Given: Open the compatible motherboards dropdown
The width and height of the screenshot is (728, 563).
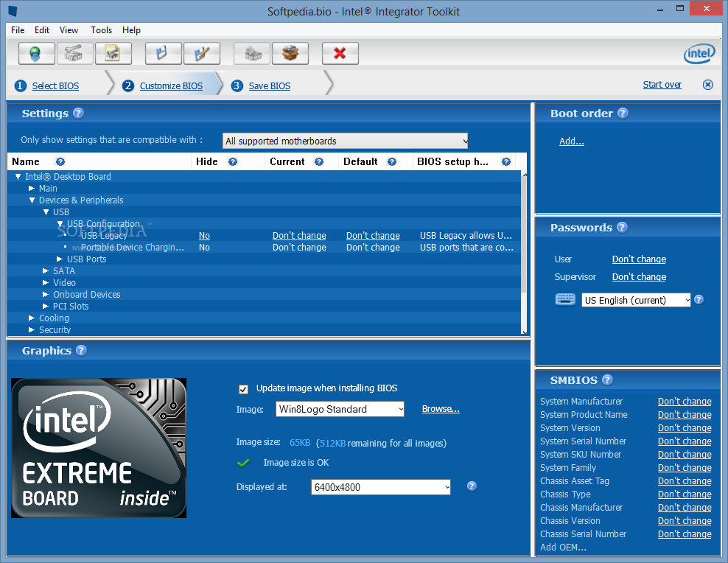Looking at the screenshot, I should (x=346, y=141).
